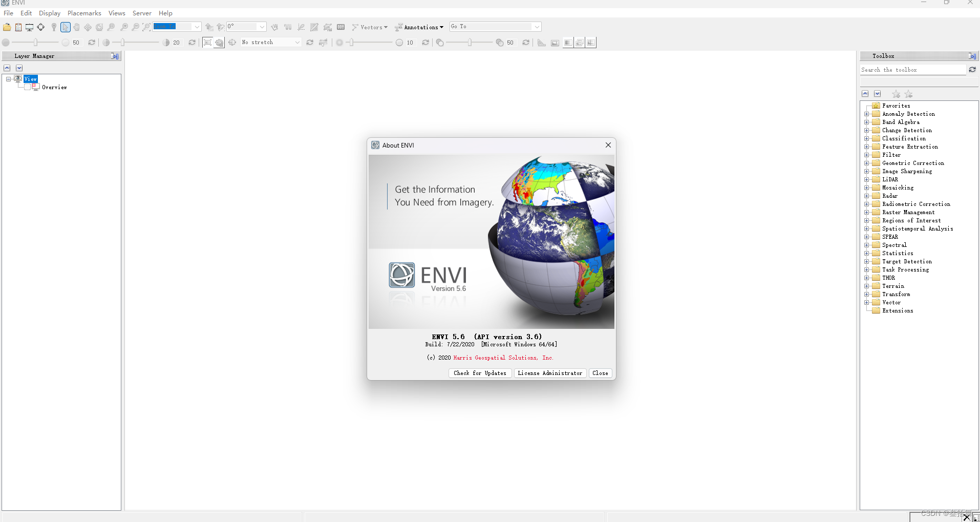Open the Vectors dropdown menu
This screenshot has height=522, width=980.
(370, 27)
